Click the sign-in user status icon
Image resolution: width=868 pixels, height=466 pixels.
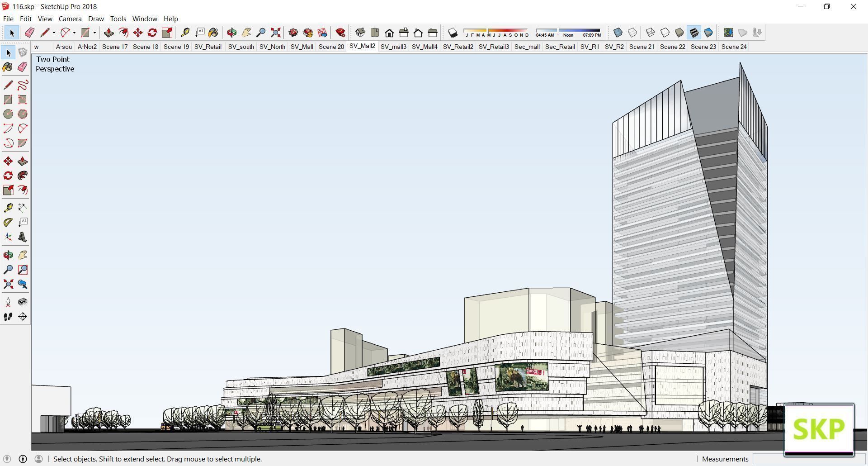coord(38,459)
